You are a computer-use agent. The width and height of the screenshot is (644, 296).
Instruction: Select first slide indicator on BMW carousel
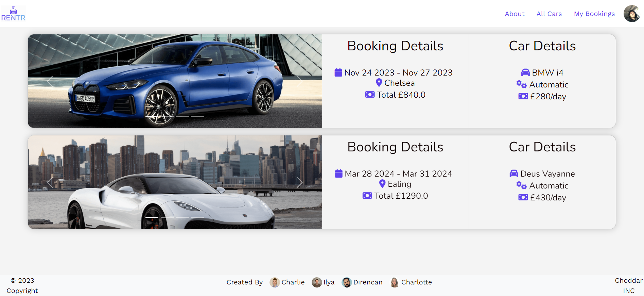(152, 116)
